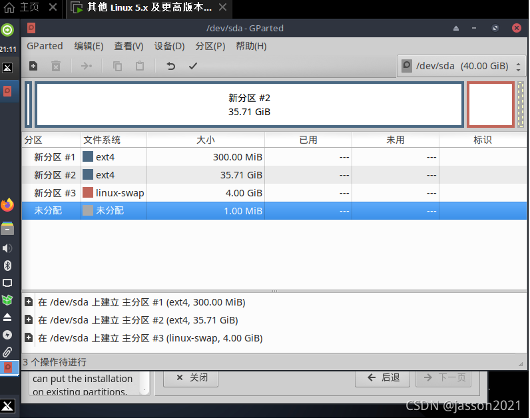Click the 21:11 clock in the side panel

coord(8,49)
